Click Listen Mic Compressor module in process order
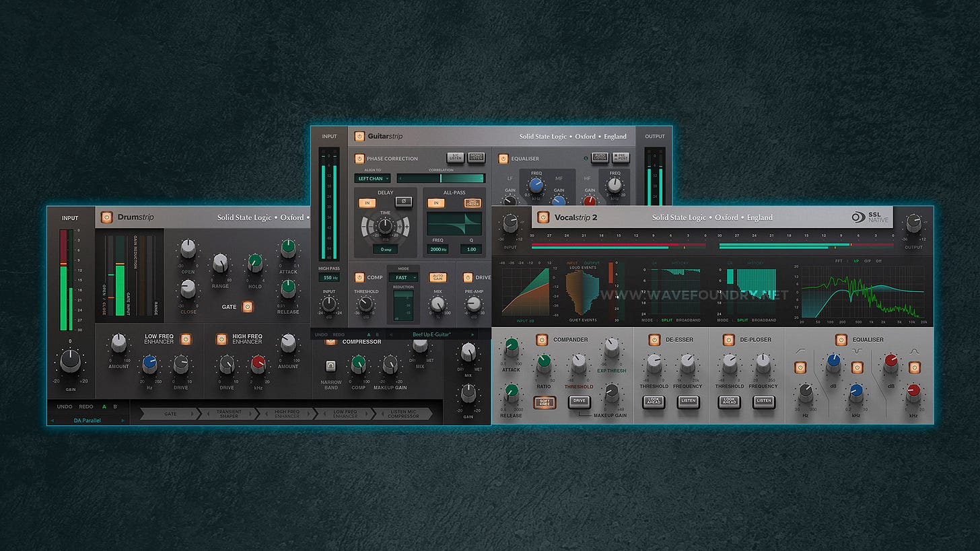Screen dimensions: 980x551 pyautogui.click(x=403, y=414)
